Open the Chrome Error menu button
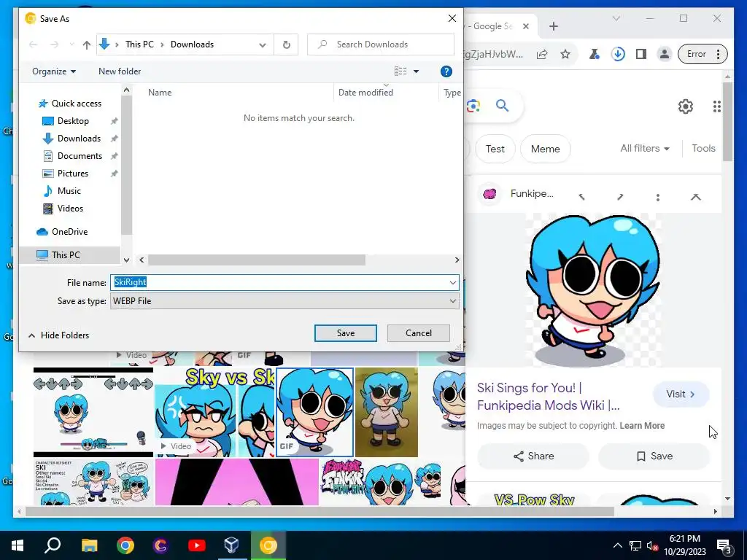 click(703, 54)
